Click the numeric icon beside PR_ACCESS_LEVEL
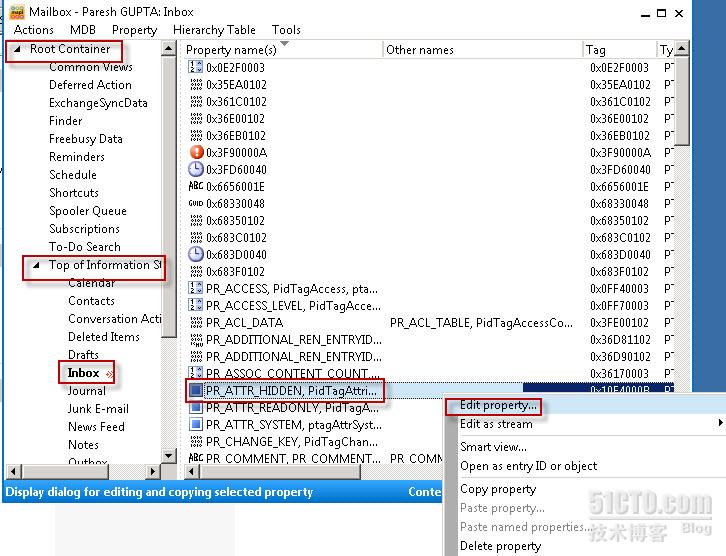 [x=195, y=305]
